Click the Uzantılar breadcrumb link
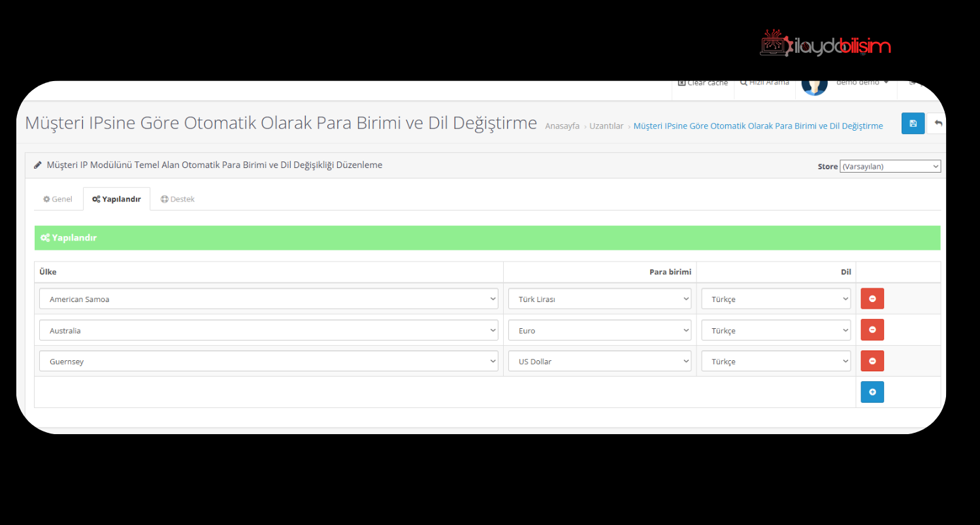This screenshot has width=980, height=525. tap(606, 126)
